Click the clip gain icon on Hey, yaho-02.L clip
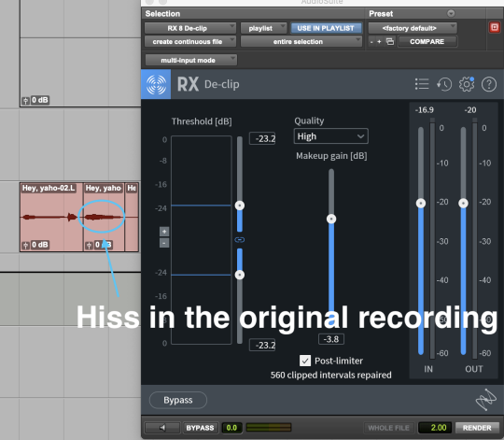Screen dimensions: 504x440 pyautogui.click(x=25, y=246)
